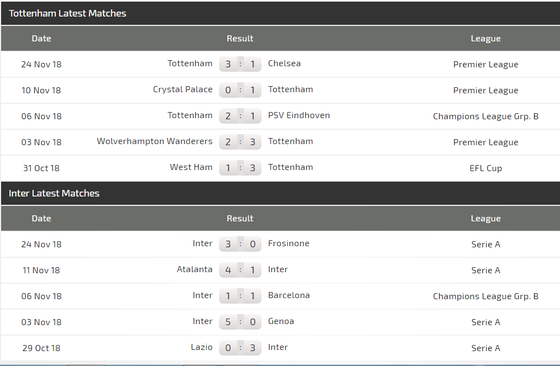This screenshot has width=560, height=366.
Task: Select the 29 Oct 18 match row date
Action: click(x=41, y=348)
